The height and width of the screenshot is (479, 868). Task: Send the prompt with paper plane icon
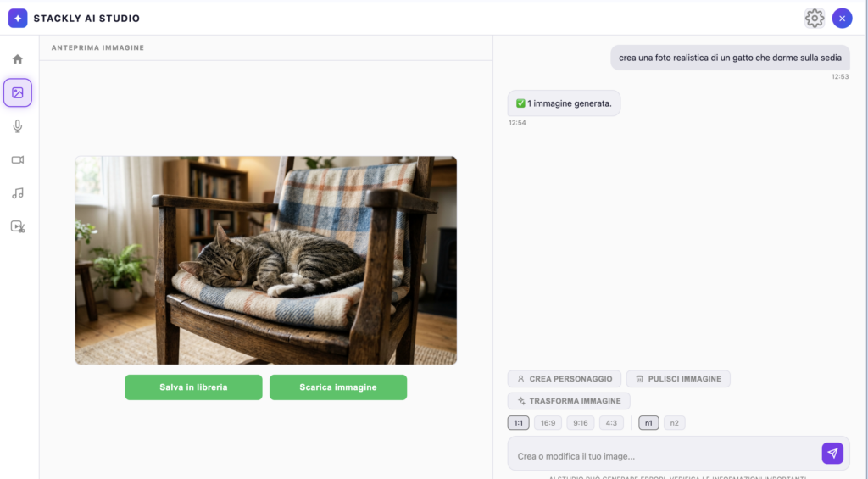click(x=832, y=453)
